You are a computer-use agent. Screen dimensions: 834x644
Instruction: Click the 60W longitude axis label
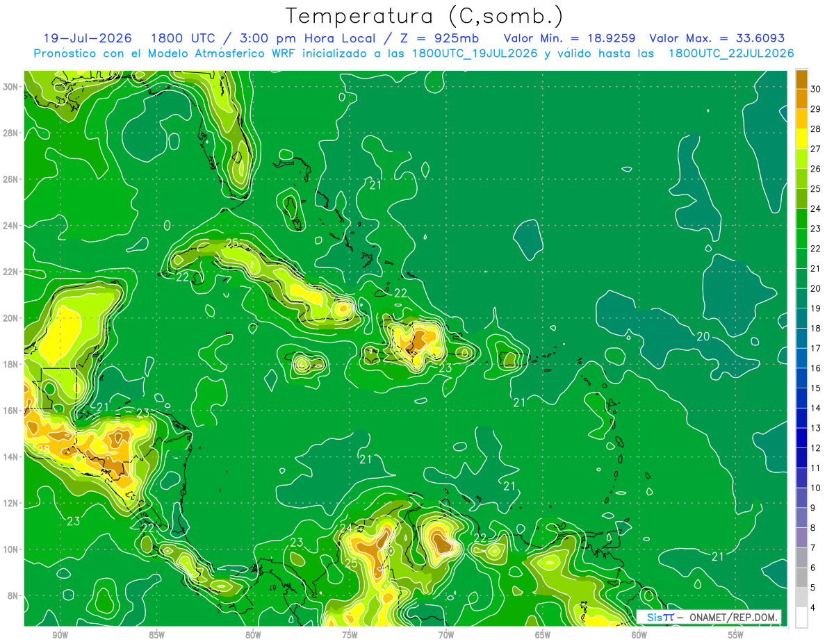point(639,635)
